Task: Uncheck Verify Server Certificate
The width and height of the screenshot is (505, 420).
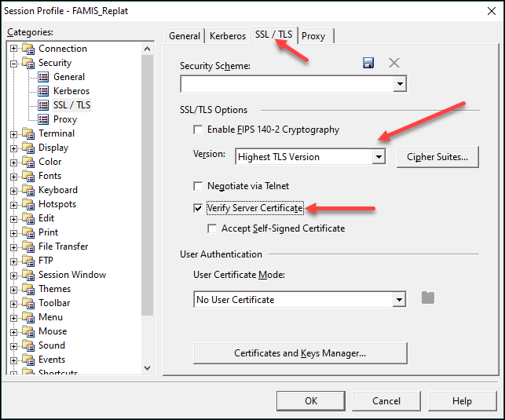Action: [199, 208]
